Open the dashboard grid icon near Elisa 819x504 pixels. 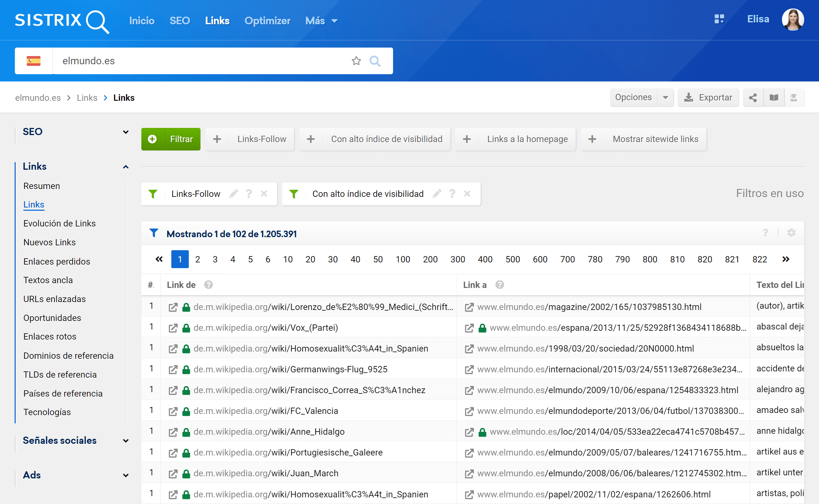(x=719, y=19)
